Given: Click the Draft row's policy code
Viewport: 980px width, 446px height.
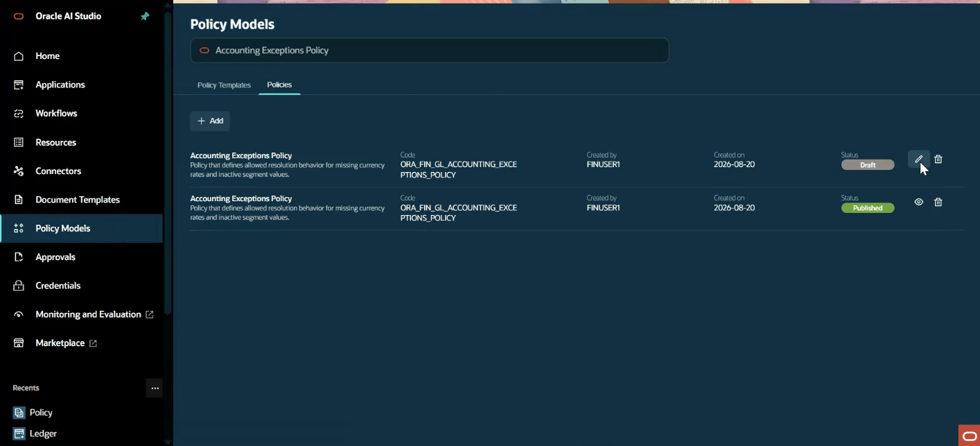Looking at the screenshot, I should pos(459,170).
